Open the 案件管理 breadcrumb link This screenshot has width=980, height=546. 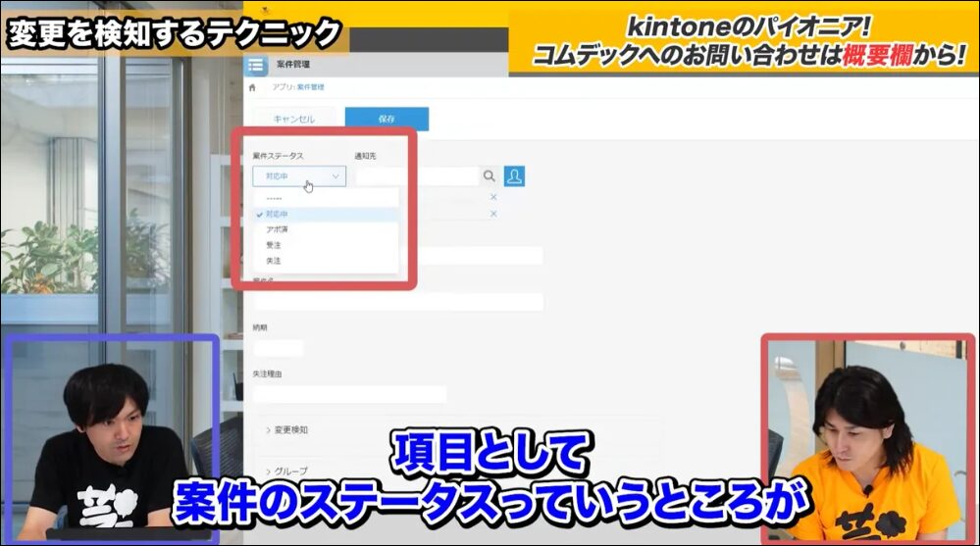pos(310,87)
